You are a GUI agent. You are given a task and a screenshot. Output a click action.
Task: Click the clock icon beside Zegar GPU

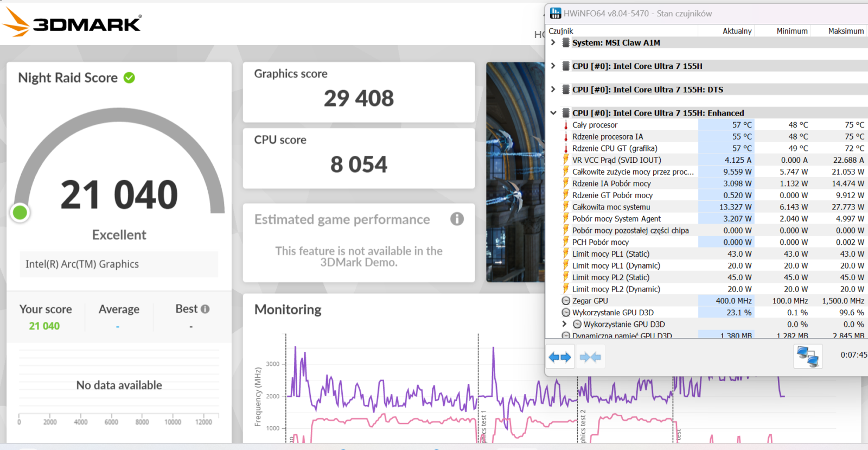click(x=566, y=301)
